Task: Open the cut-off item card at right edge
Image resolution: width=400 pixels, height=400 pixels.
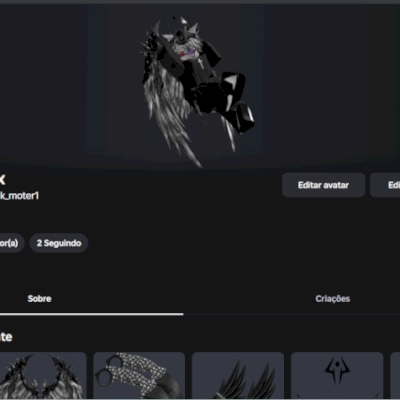Action: click(395, 376)
